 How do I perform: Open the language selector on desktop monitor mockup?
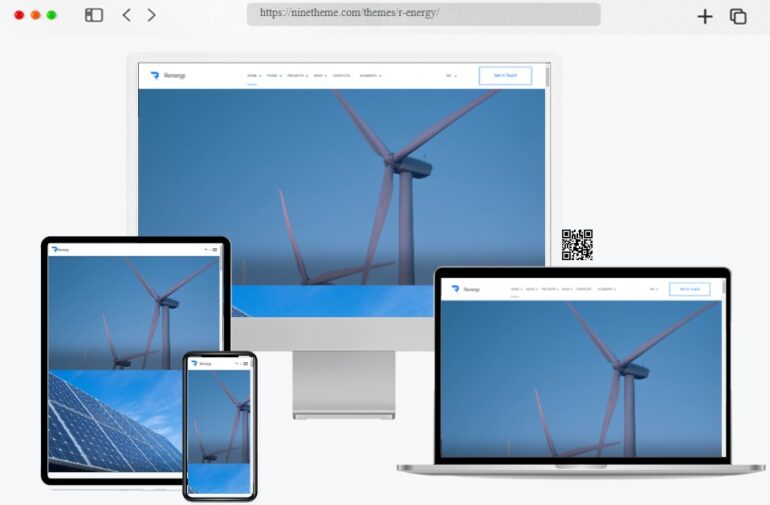pyautogui.click(x=451, y=75)
